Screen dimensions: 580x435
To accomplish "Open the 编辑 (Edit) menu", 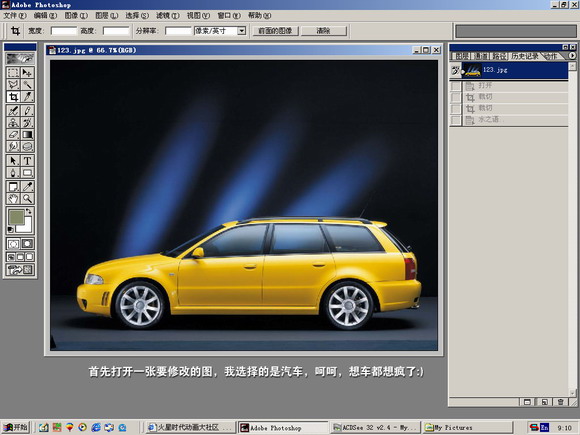I will pos(45,16).
